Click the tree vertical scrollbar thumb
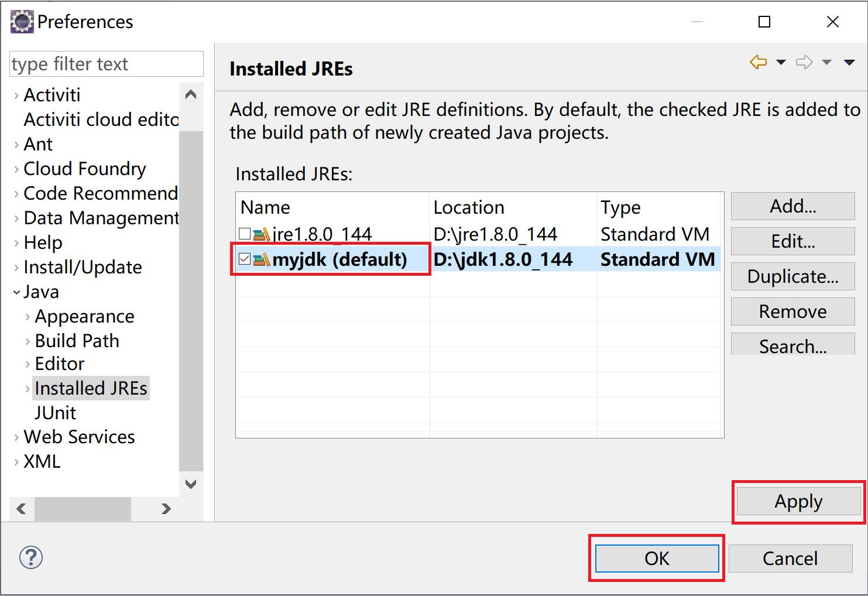 tap(191, 301)
